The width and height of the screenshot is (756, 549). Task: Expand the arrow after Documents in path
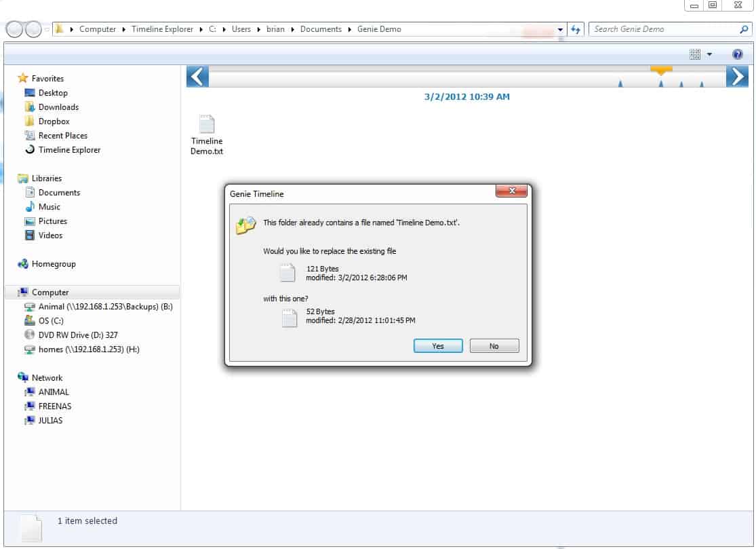coord(350,29)
